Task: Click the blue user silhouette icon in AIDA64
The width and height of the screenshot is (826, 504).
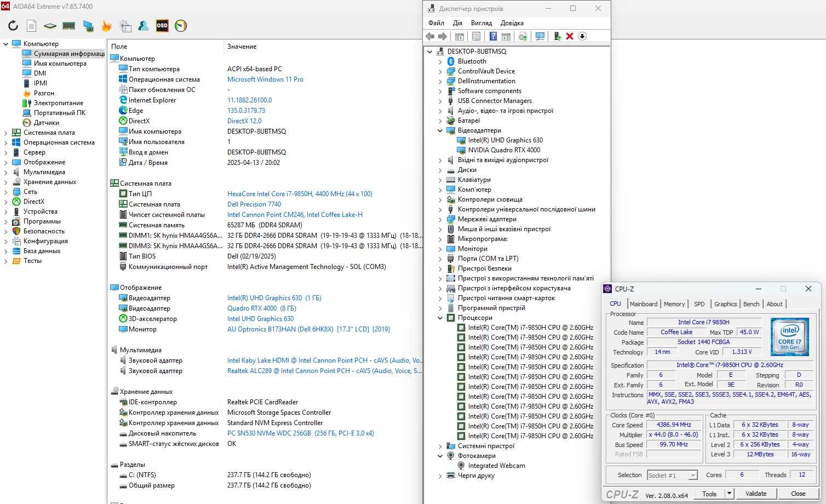Action: pos(144,26)
